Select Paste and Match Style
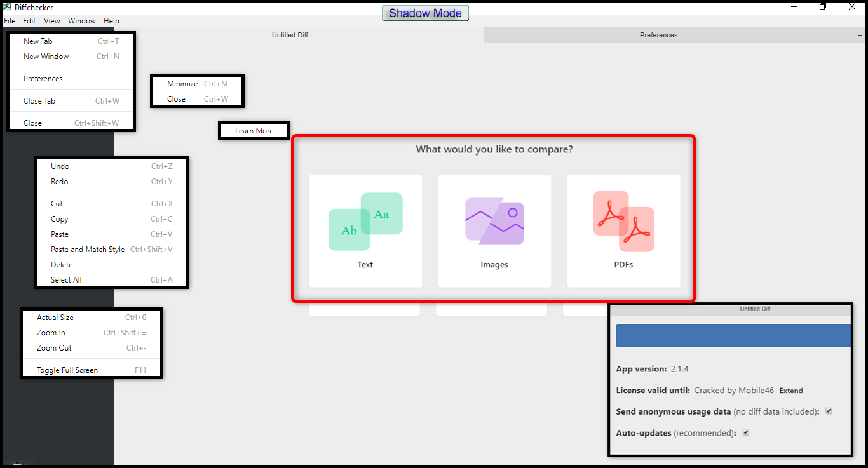This screenshot has height=468, width=868. coord(112,250)
